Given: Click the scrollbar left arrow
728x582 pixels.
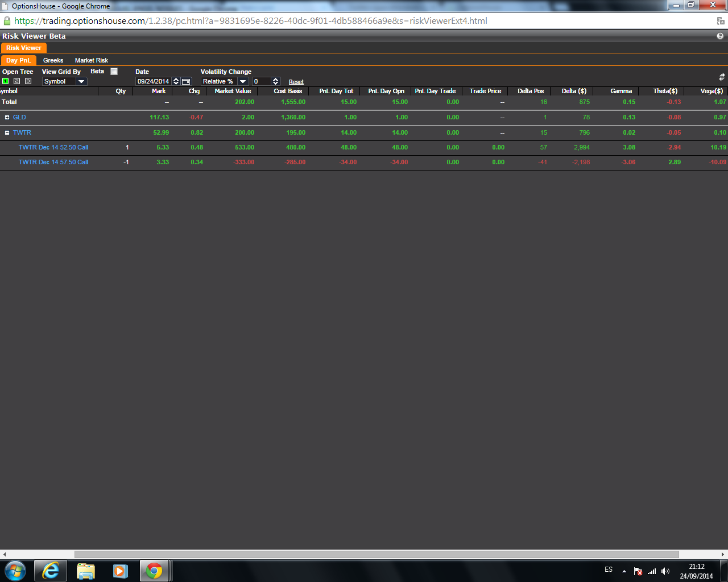Looking at the screenshot, I should click(4, 554).
